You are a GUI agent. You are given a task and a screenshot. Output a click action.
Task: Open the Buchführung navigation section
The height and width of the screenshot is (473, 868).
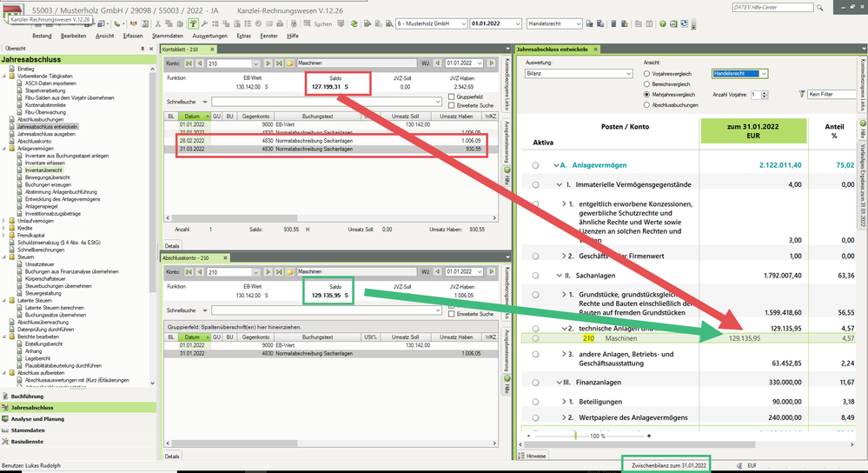tap(30, 396)
